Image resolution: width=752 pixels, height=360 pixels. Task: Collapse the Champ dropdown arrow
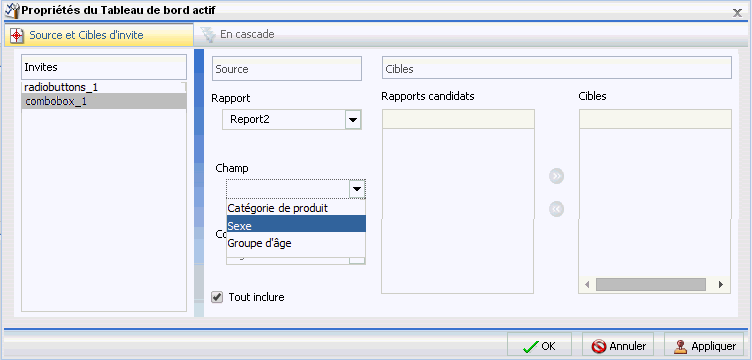point(357,190)
